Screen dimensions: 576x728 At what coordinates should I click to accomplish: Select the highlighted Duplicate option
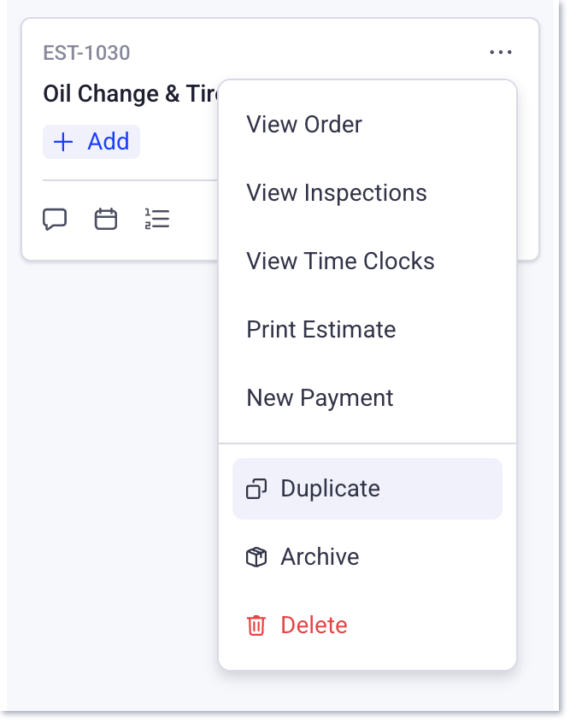pos(367,489)
